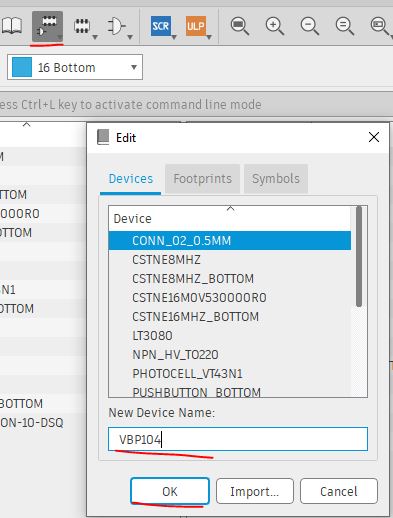Open arrow beside the ULP icon

[209, 37]
